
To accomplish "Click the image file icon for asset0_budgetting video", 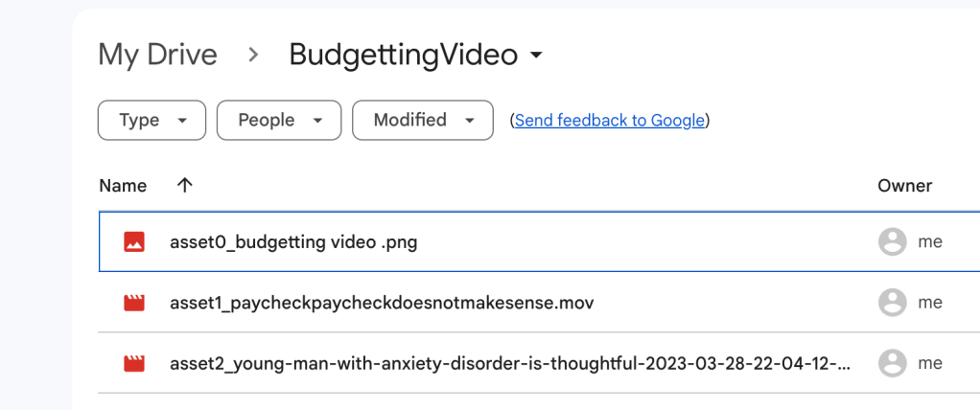I will click(134, 241).
